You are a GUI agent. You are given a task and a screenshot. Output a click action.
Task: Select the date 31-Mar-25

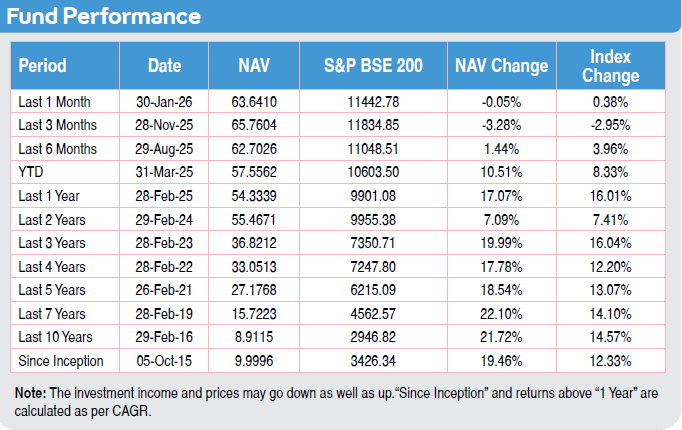pyautogui.click(x=164, y=172)
